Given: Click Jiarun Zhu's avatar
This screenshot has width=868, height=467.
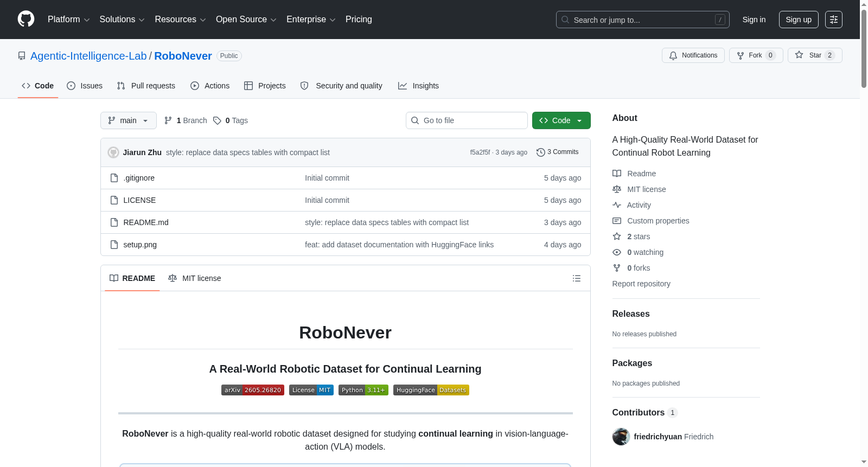Looking at the screenshot, I should pos(113,152).
